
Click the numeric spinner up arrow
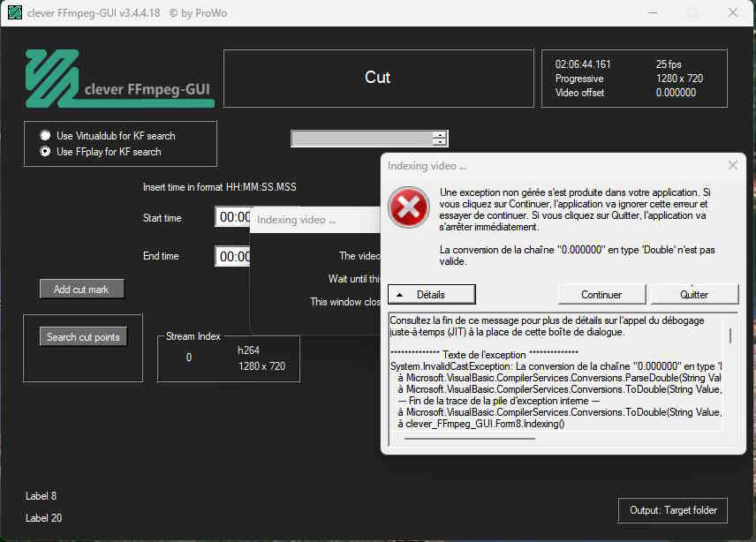click(x=439, y=135)
